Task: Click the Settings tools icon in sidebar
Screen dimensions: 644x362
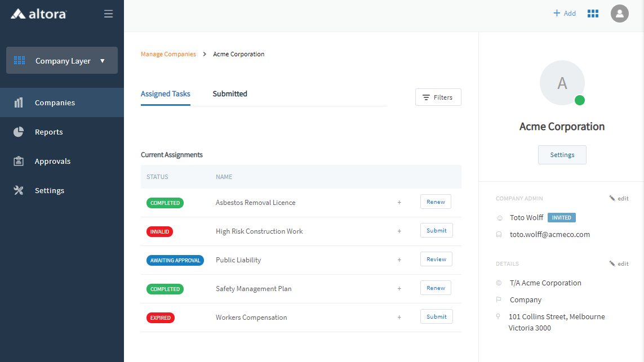Action: (19, 190)
